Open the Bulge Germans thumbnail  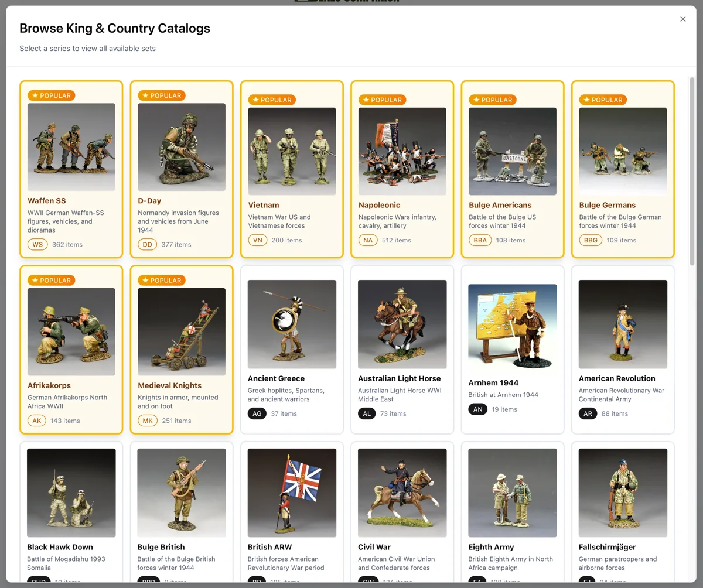pyautogui.click(x=623, y=151)
